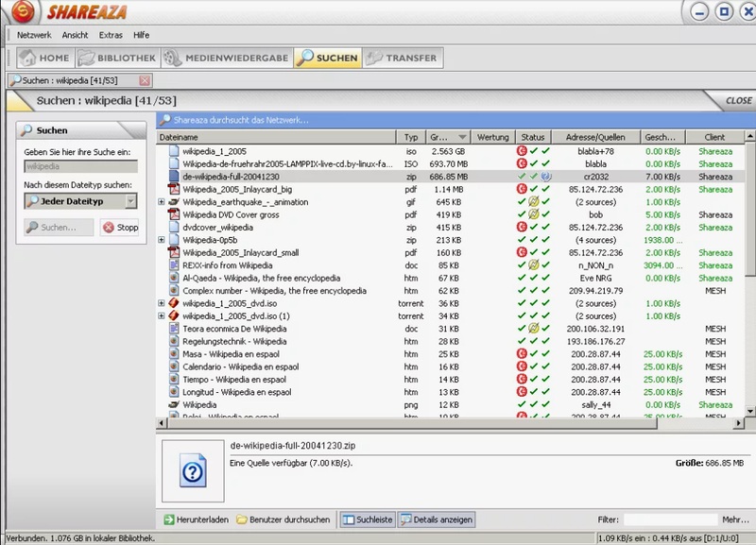
Task: Click Herunterladen to download file
Action: (x=196, y=519)
